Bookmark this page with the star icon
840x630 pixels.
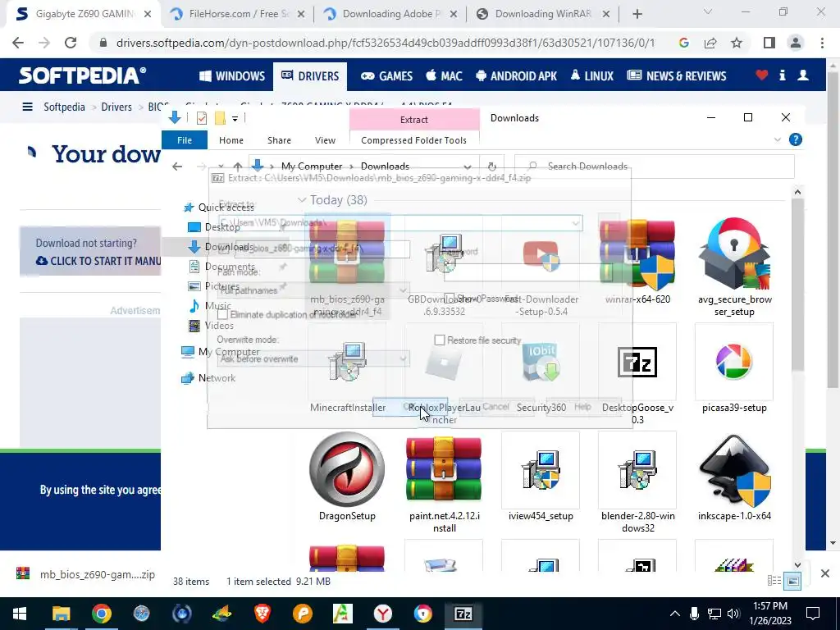pyautogui.click(x=737, y=43)
